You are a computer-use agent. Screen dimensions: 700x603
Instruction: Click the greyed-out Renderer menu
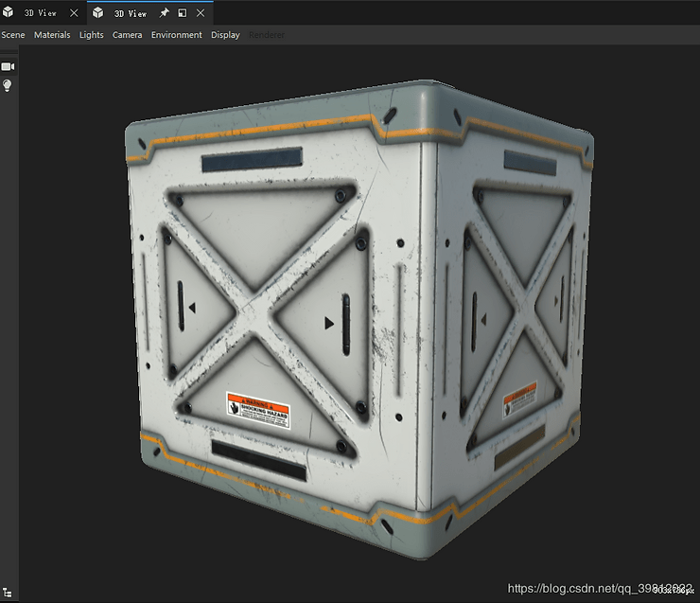pos(266,35)
